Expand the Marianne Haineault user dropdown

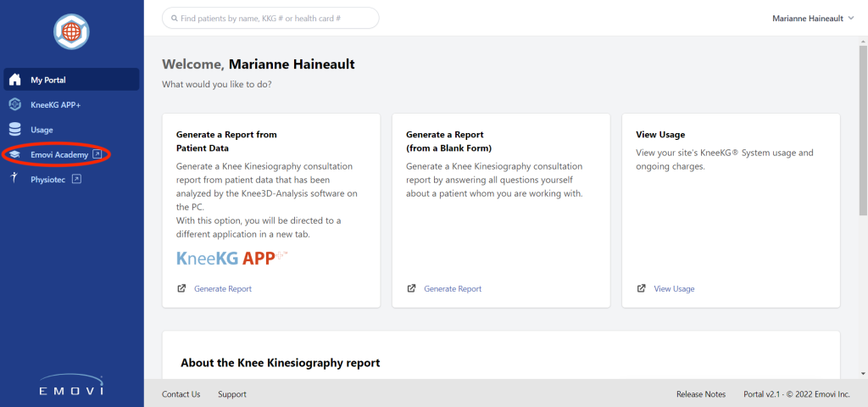813,19
